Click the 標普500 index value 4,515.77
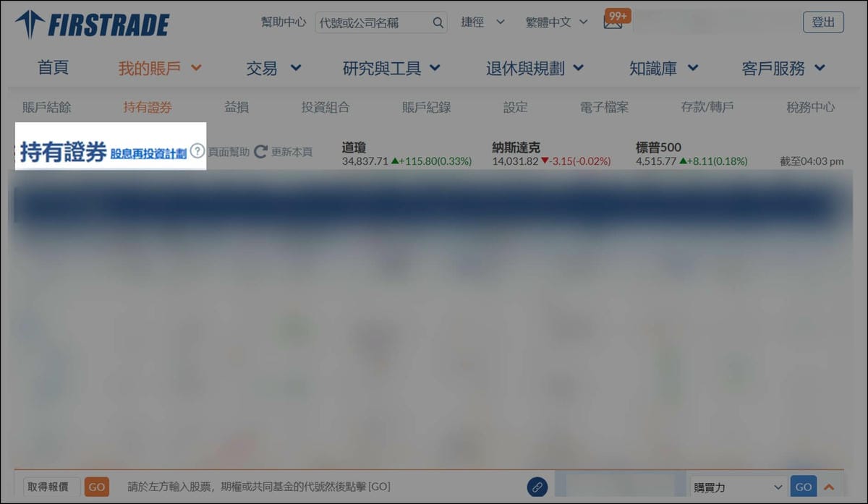 tap(656, 161)
